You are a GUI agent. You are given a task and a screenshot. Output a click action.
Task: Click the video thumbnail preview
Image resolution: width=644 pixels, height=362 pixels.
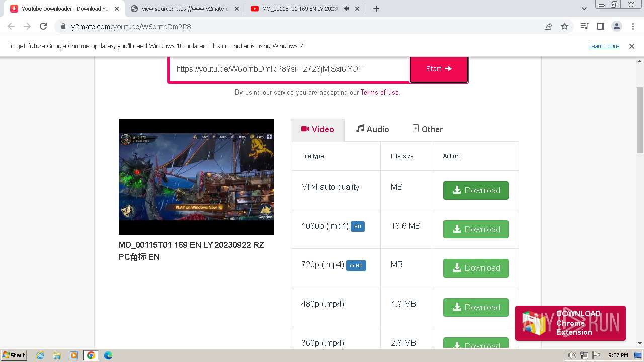coord(196,177)
